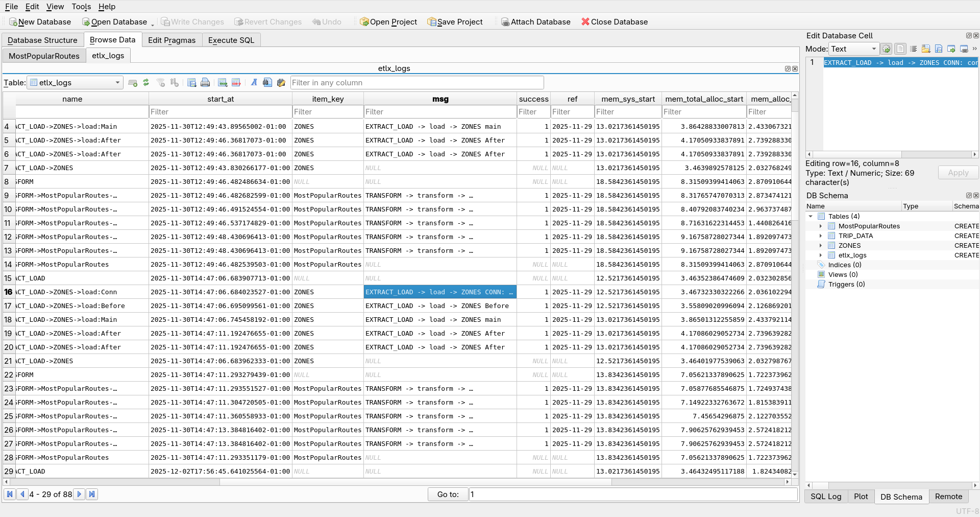Insert a new record into etlx_logs
The height and width of the screenshot is (517, 980).
[x=222, y=82]
